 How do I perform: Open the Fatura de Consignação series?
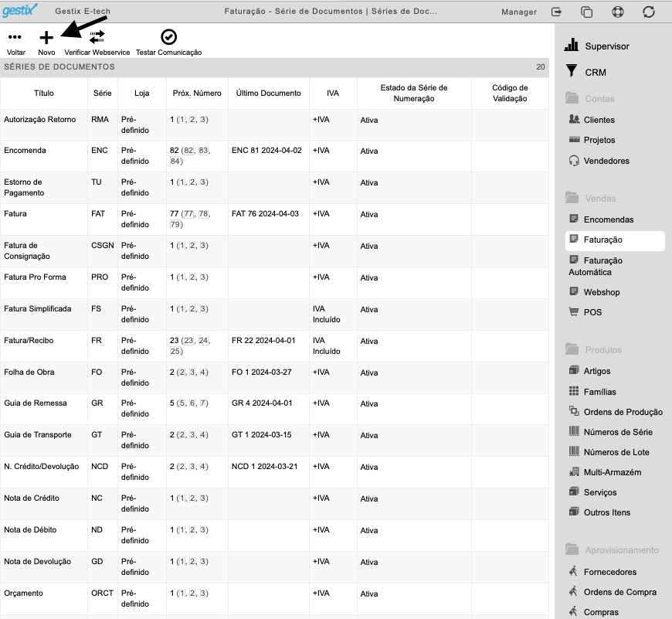pyautogui.click(x=26, y=251)
